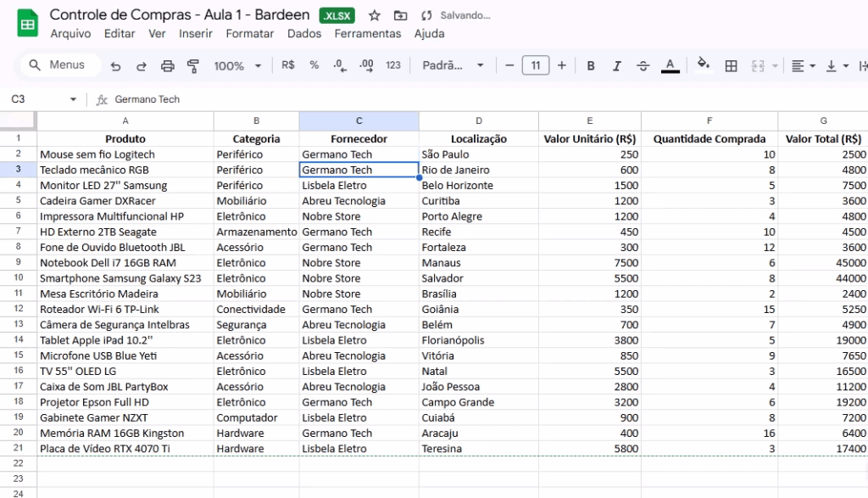
Task: Activate the paint format roller
Action: (x=192, y=66)
